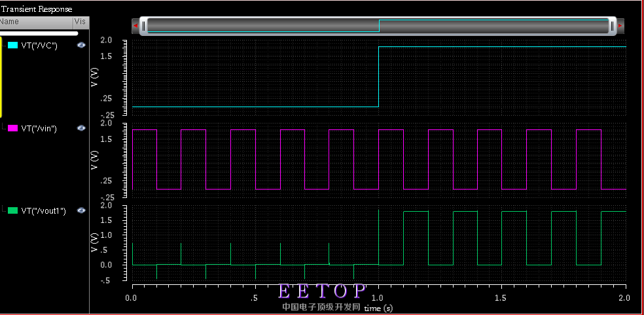
Task: Click the Name column header
Action: (x=36, y=22)
